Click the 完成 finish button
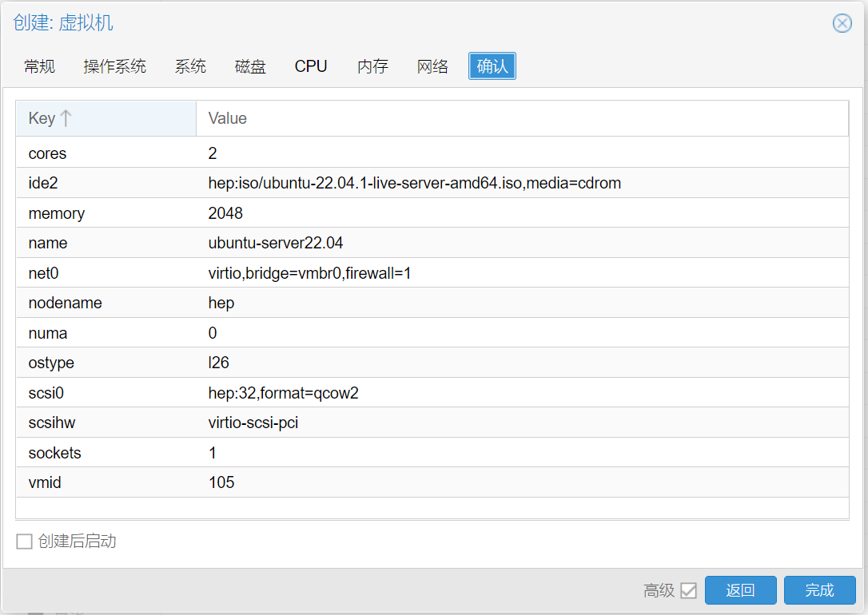 click(819, 590)
